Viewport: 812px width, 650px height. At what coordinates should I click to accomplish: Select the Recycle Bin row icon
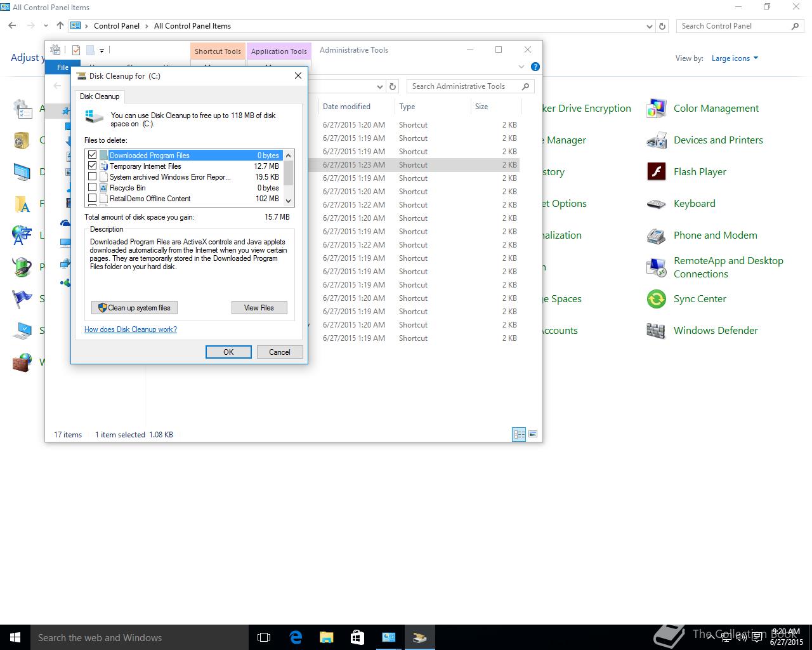coord(103,188)
